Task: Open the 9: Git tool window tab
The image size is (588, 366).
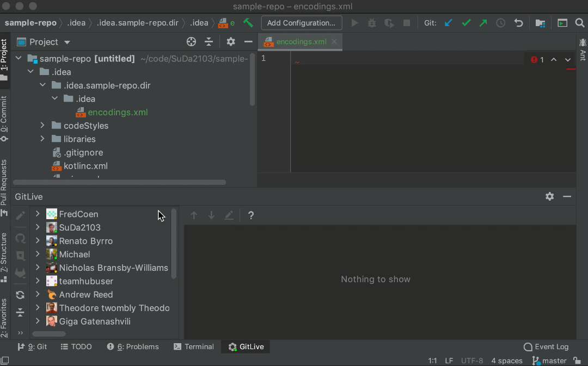Action: coord(32,346)
